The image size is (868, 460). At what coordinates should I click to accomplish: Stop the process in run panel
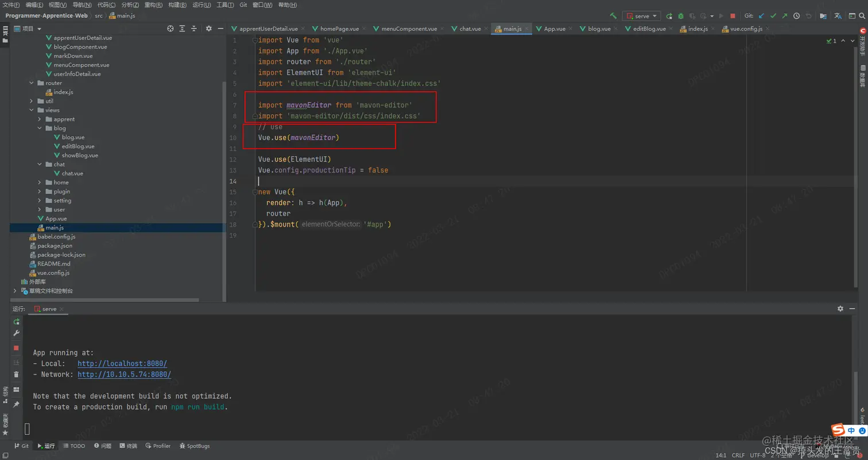(x=17, y=348)
